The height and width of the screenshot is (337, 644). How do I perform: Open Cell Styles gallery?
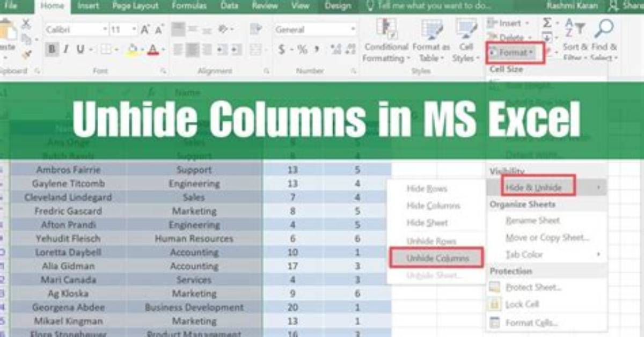click(x=466, y=40)
